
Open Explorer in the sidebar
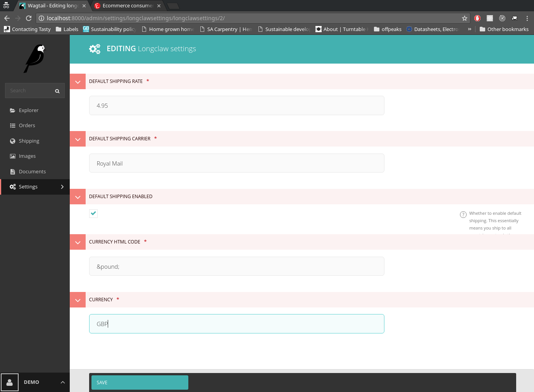(35, 111)
